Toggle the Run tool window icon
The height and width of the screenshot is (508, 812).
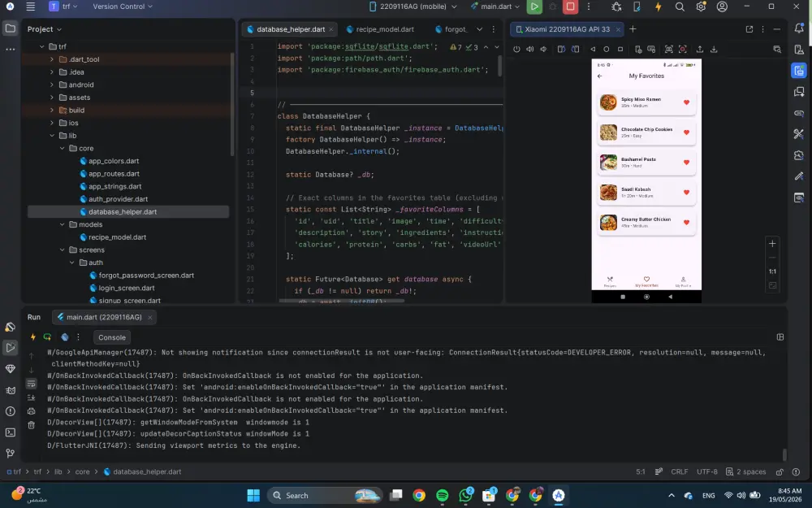click(10, 347)
